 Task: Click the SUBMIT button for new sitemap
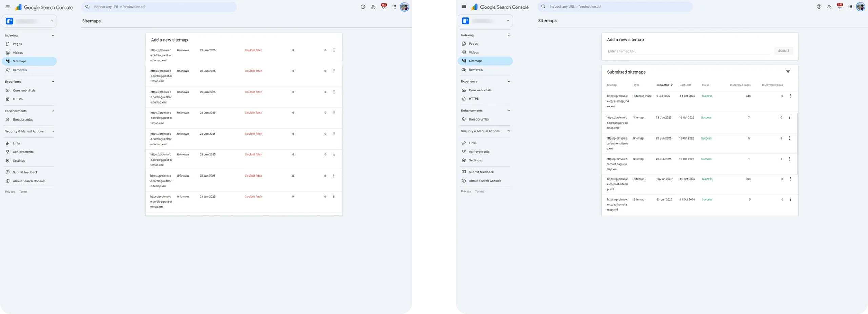click(783, 51)
